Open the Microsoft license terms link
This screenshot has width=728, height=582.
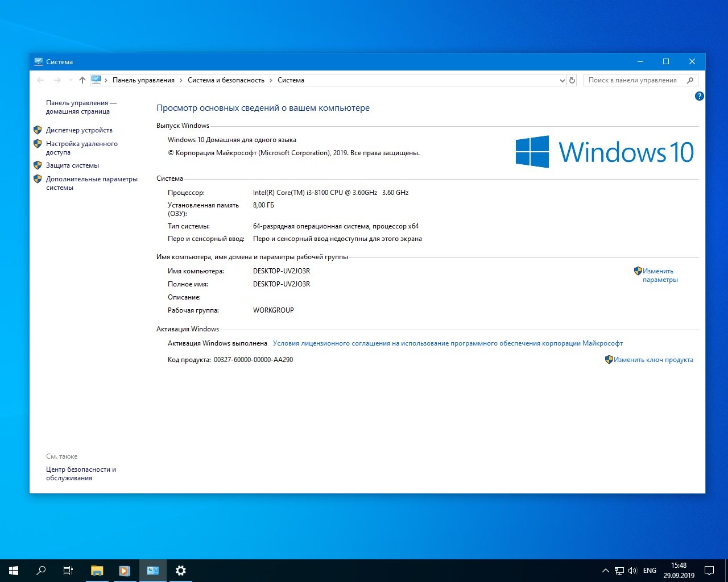pos(448,343)
